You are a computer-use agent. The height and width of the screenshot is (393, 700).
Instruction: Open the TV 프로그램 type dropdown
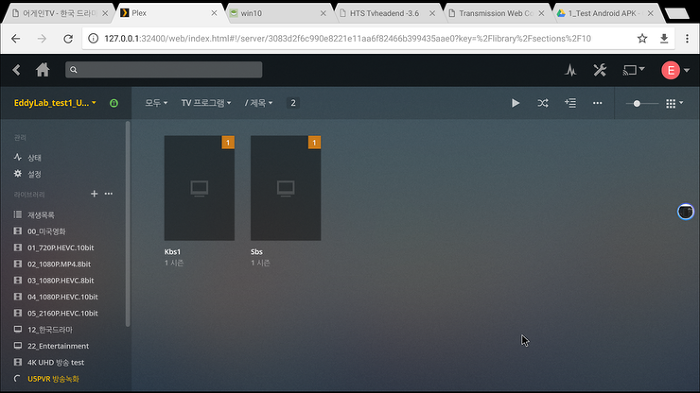point(206,103)
